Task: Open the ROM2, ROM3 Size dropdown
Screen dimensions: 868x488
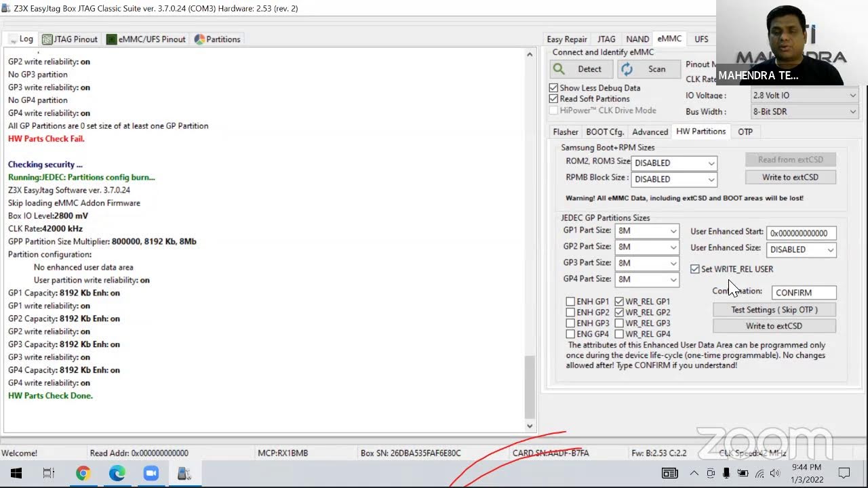Action: pyautogui.click(x=674, y=163)
